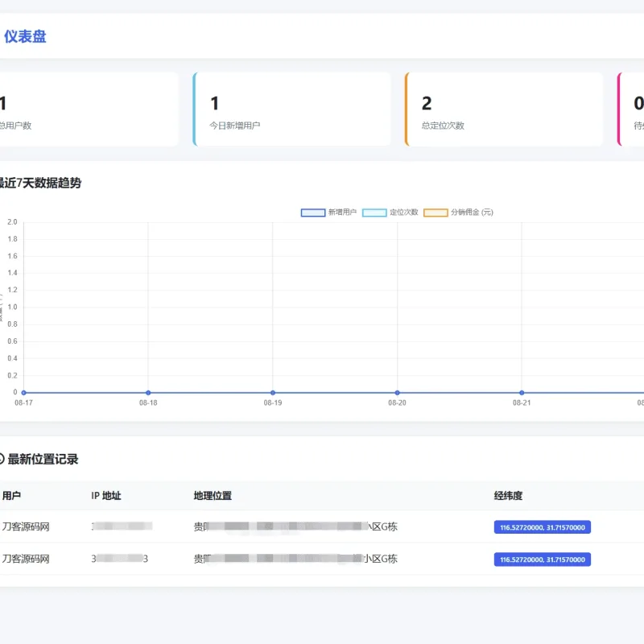Click the 08-17 chart data point
This screenshot has width=644, height=644.
pos(24,393)
